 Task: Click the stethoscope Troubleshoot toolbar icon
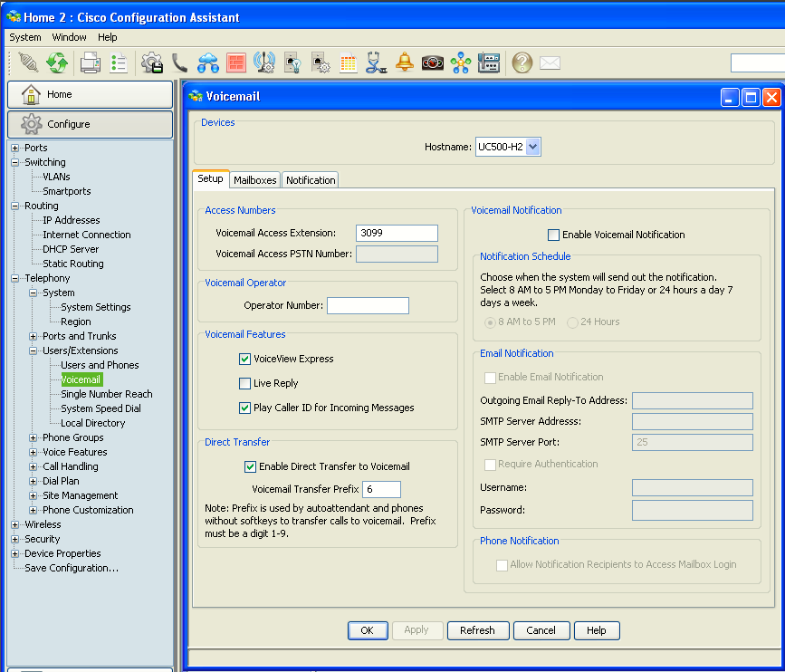pos(376,63)
